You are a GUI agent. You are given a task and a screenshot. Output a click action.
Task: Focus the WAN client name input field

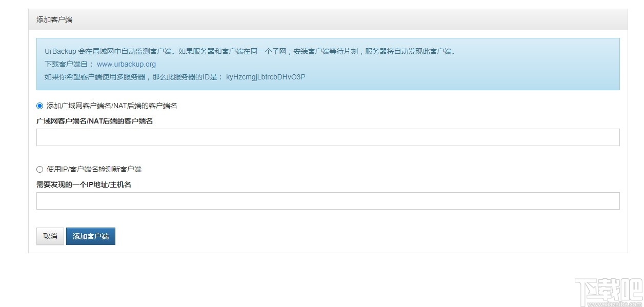(x=328, y=137)
